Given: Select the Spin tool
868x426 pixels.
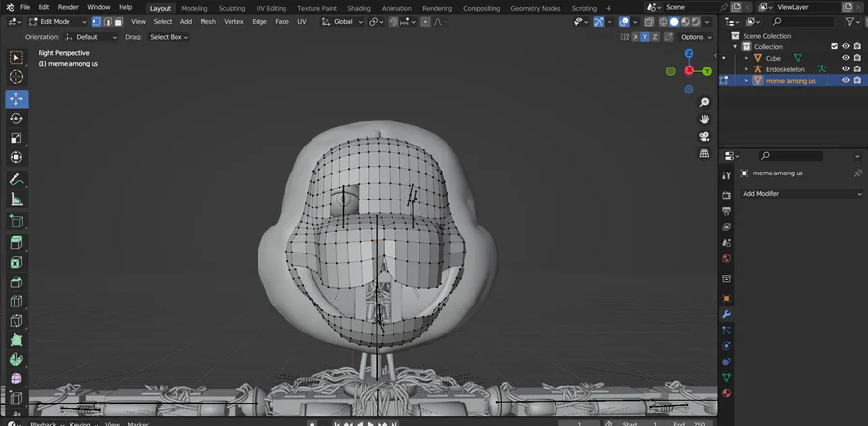Looking at the screenshot, I should pyautogui.click(x=16, y=359).
